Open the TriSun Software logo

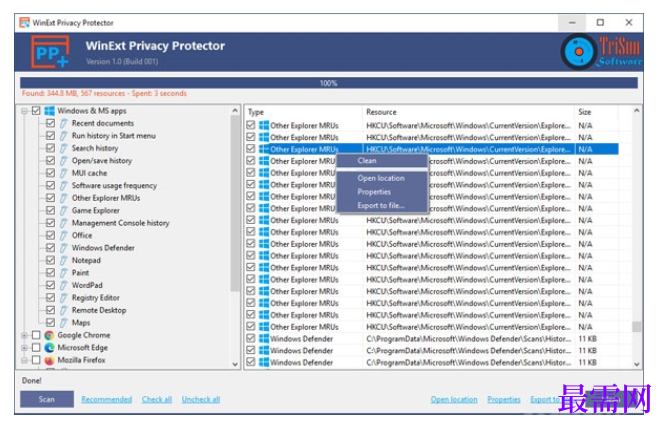pyautogui.click(x=602, y=52)
